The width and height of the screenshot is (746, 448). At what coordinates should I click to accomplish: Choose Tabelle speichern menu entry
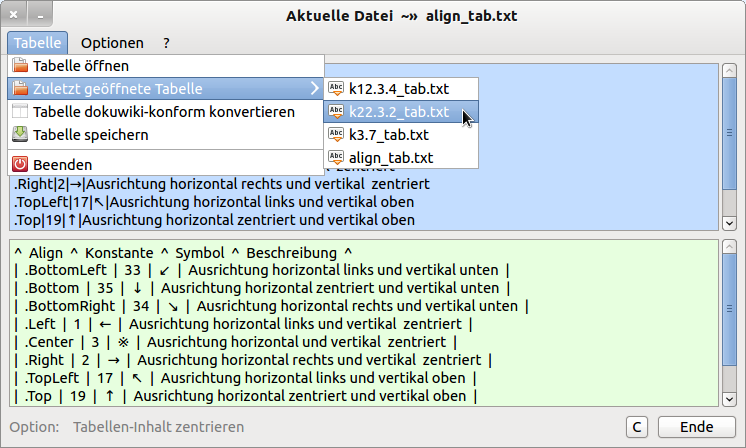(90, 135)
